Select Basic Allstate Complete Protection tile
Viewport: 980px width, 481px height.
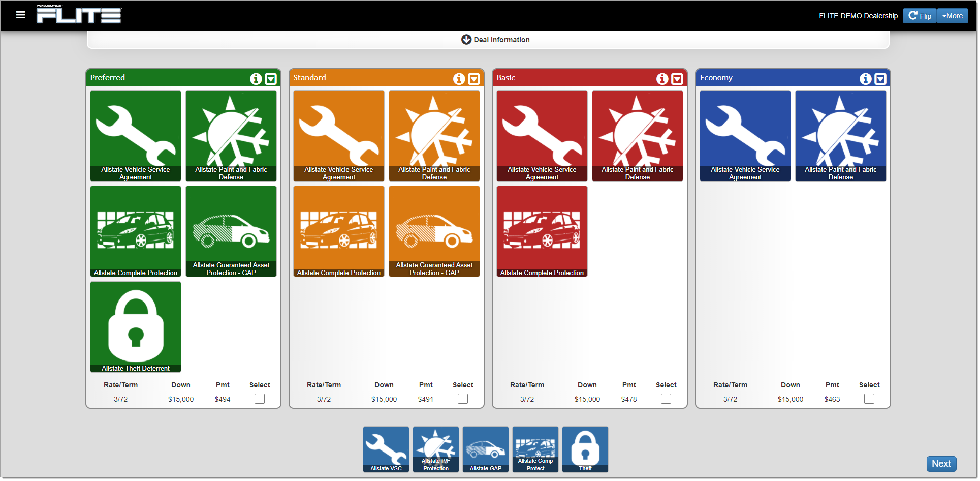point(542,231)
